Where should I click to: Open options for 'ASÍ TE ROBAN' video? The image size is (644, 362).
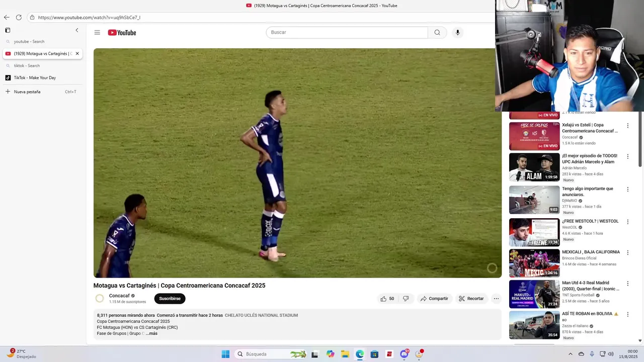point(627,314)
